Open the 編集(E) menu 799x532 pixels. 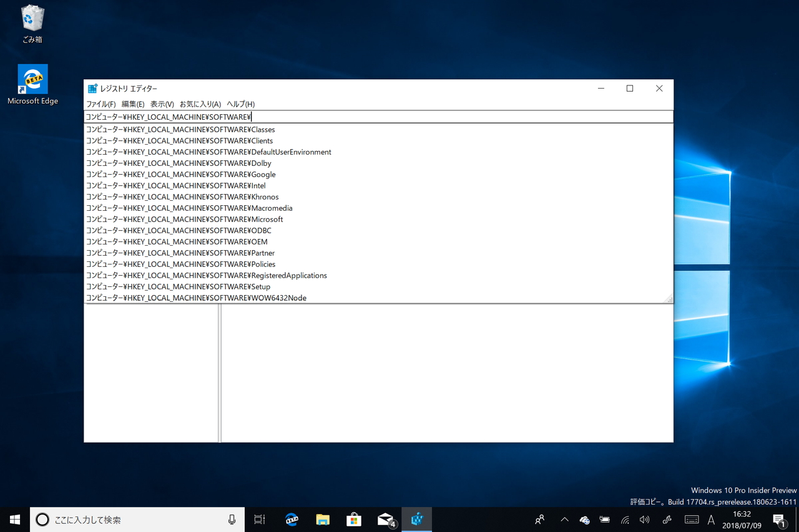pos(133,104)
